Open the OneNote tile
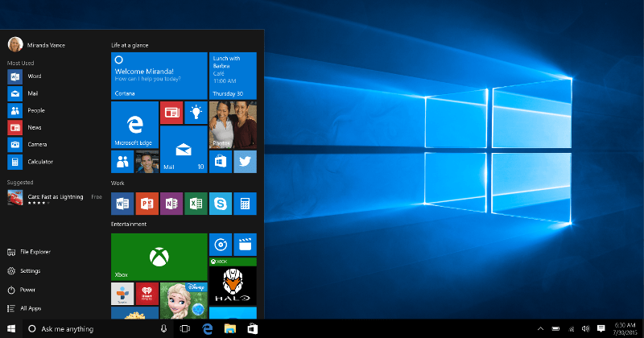The height and width of the screenshot is (338, 644). (171, 204)
